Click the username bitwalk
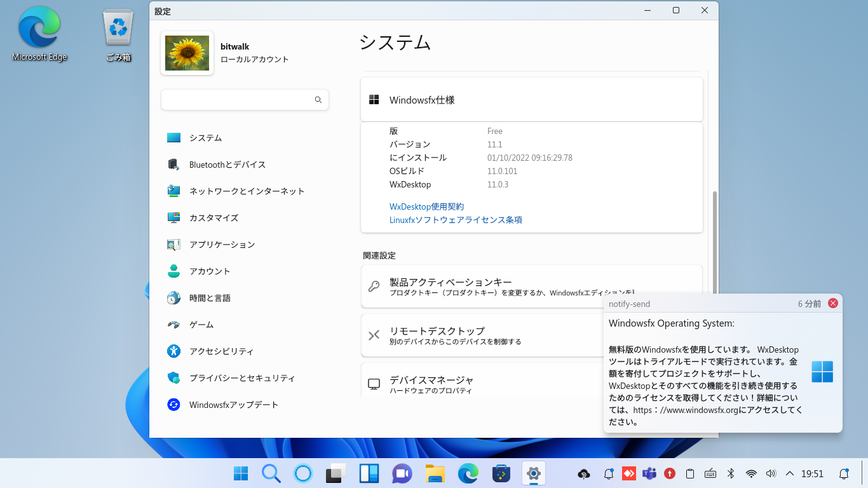The height and width of the screenshot is (488, 868). point(234,46)
